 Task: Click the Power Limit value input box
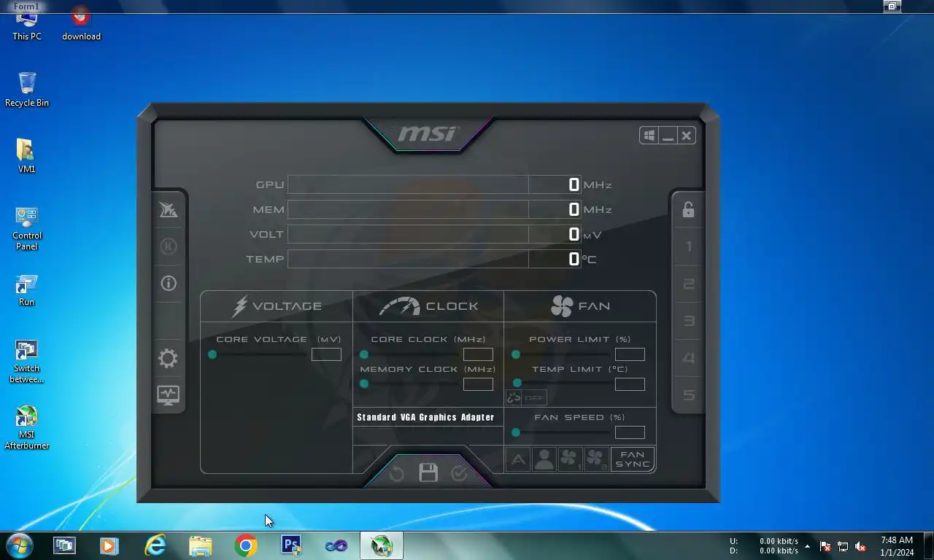point(630,354)
